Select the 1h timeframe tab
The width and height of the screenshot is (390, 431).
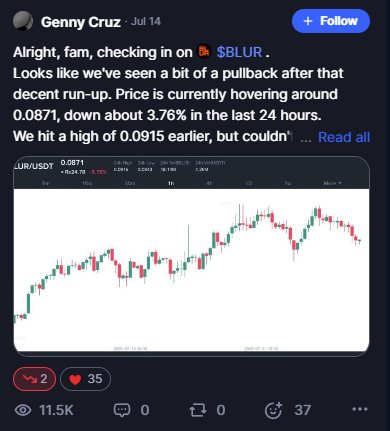coord(171,183)
